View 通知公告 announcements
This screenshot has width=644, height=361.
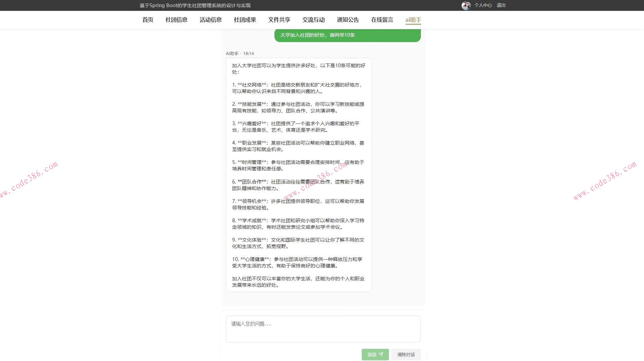tap(347, 20)
